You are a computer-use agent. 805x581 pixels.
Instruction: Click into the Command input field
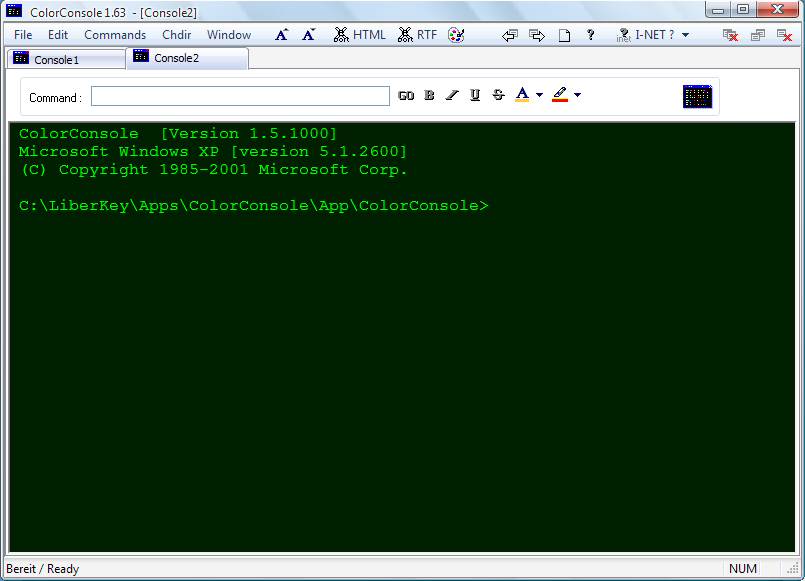tap(240, 96)
